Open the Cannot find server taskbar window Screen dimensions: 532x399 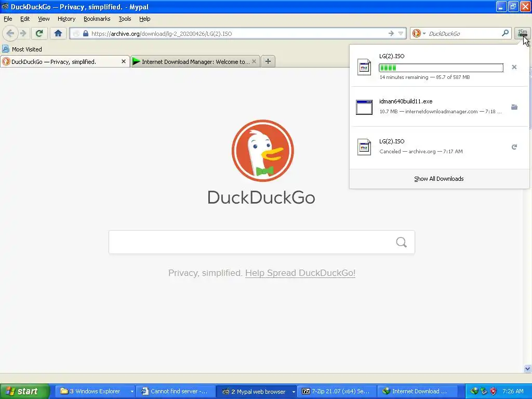[x=176, y=391]
